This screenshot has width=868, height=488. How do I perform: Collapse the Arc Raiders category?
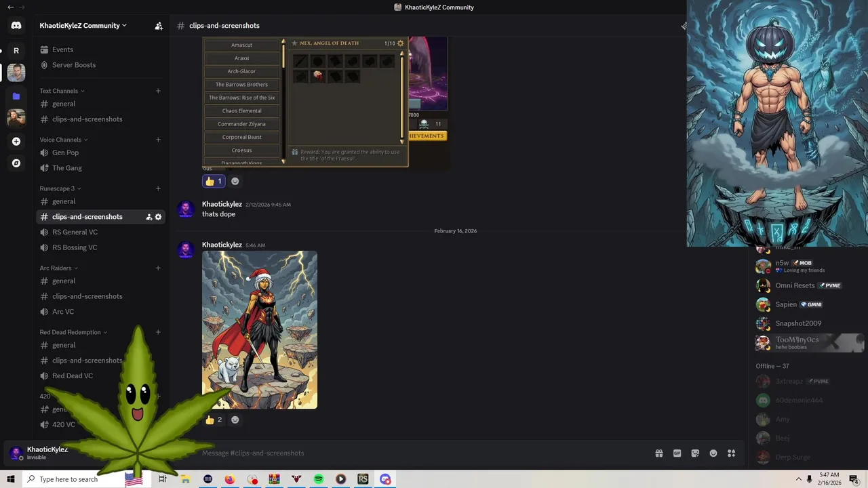coord(58,268)
